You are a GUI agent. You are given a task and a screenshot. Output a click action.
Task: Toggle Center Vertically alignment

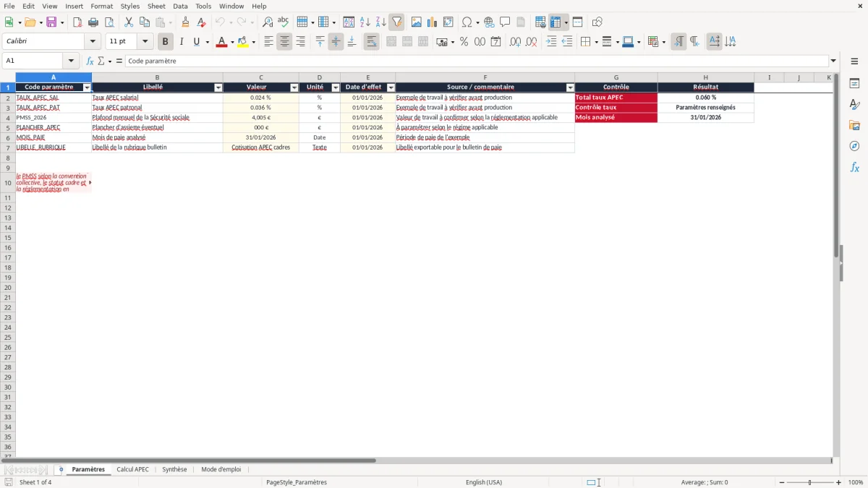point(336,42)
